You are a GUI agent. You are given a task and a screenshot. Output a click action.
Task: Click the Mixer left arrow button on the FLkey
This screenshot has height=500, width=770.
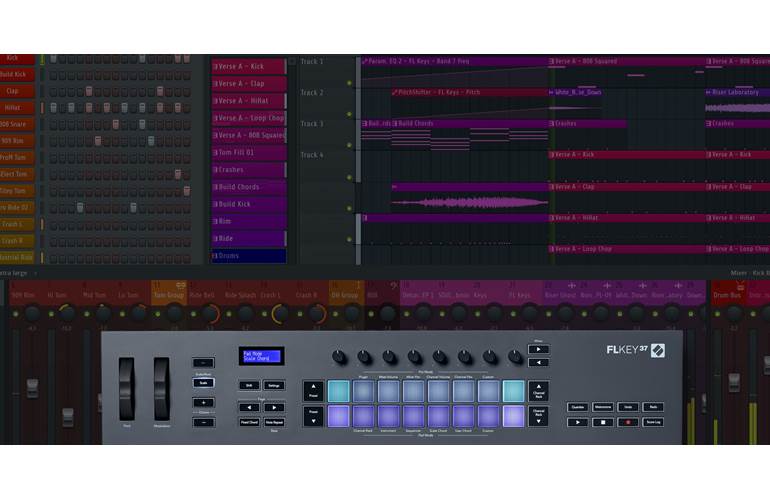[x=539, y=362]
